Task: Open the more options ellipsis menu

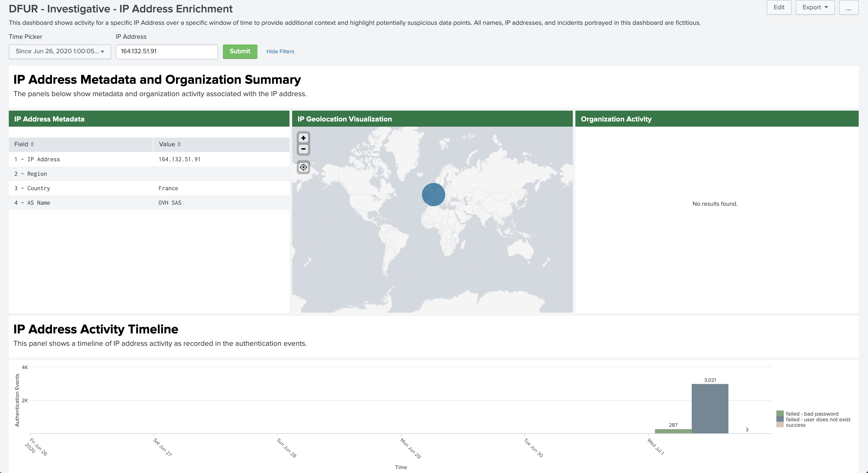Action: click(x=848, y=7)
